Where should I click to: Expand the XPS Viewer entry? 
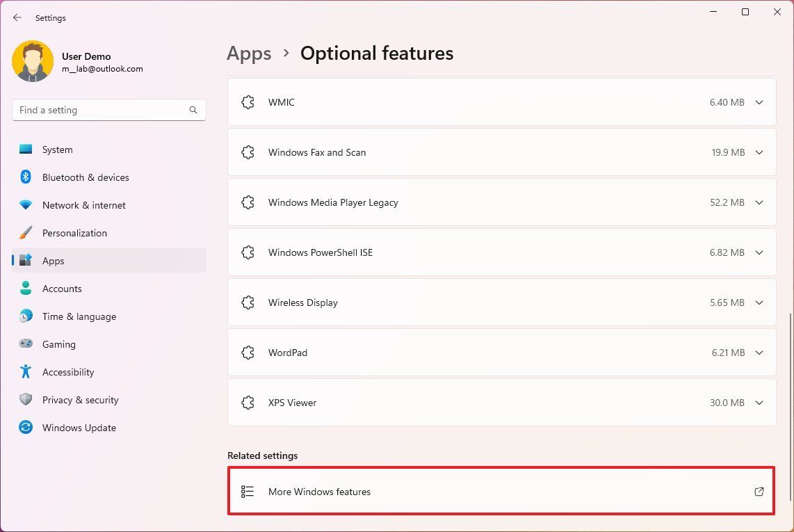coord(759,403)
